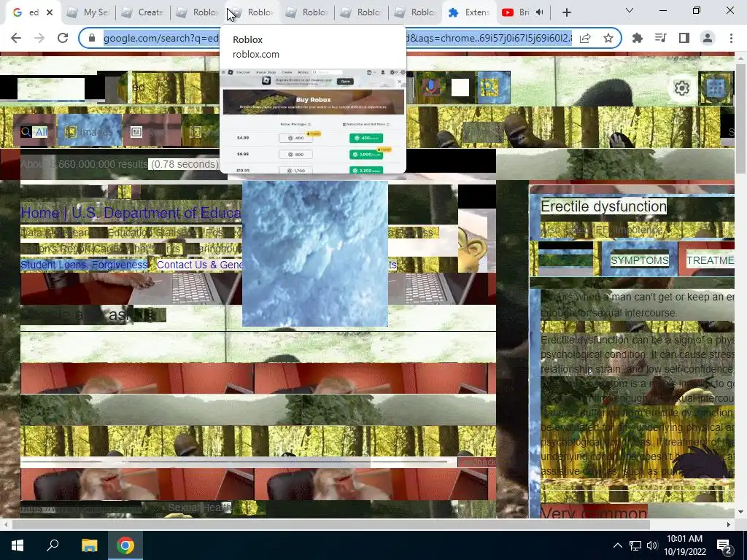The image size is (747, 560).
Task: Open a new tab with plus button
Action: click(566, 13)
